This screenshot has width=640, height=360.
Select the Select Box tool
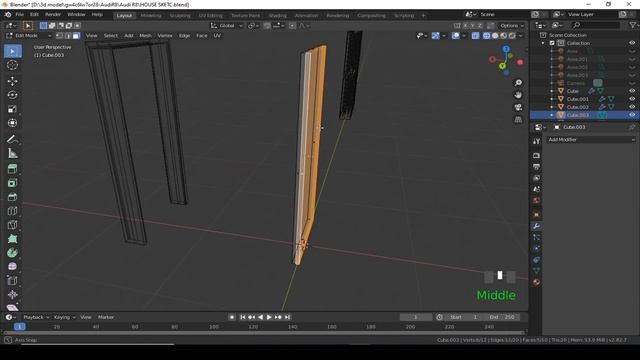tap(12, 51)
